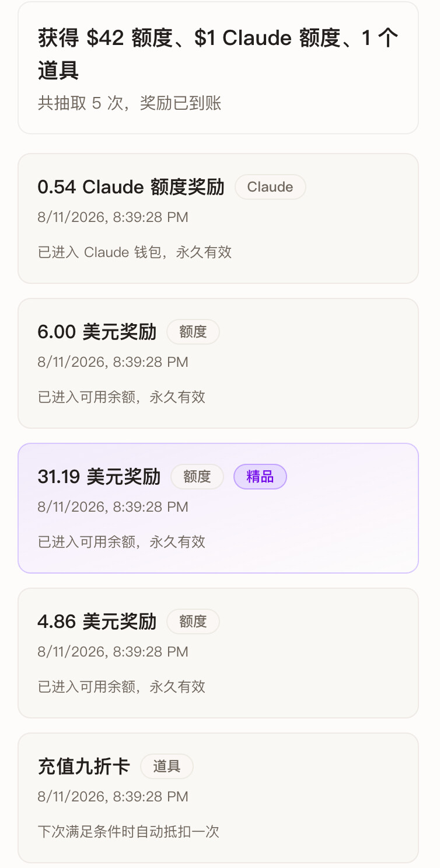
Task: Click the 道具 tag badge
Action: click(x=167, y=766)
